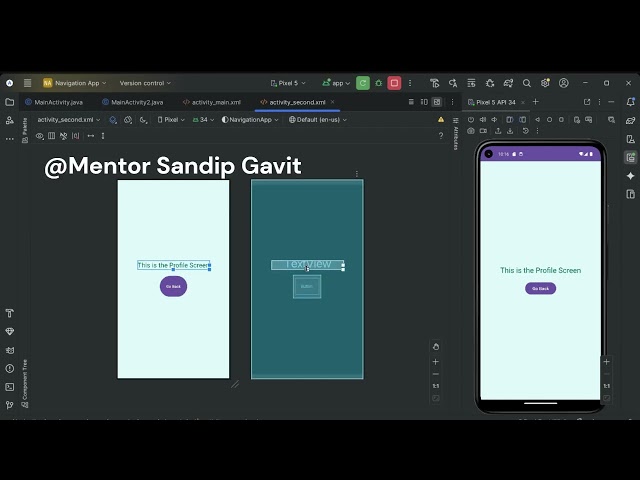This screenshot has height=480, width=640.
Task: Open Git branch tool window icon
Action: pos(9,405)
